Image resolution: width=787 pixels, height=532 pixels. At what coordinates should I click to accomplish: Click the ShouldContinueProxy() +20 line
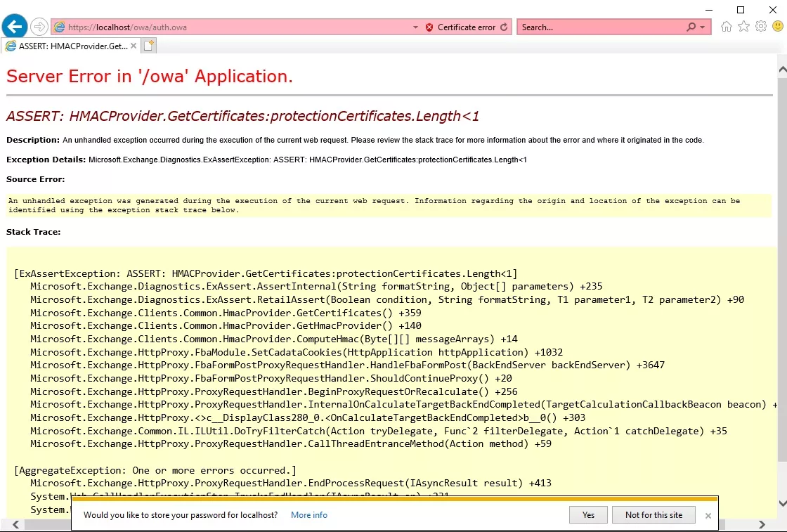[x=271, y=378]
